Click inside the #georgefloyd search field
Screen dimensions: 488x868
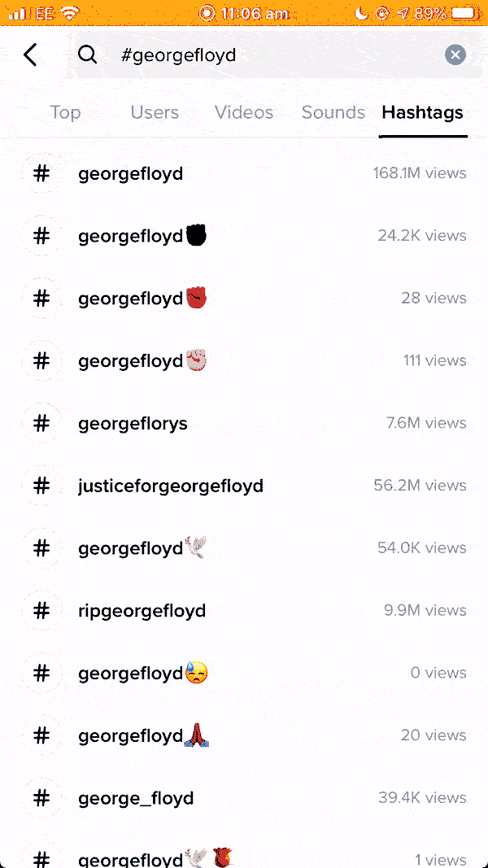(268, 55)
